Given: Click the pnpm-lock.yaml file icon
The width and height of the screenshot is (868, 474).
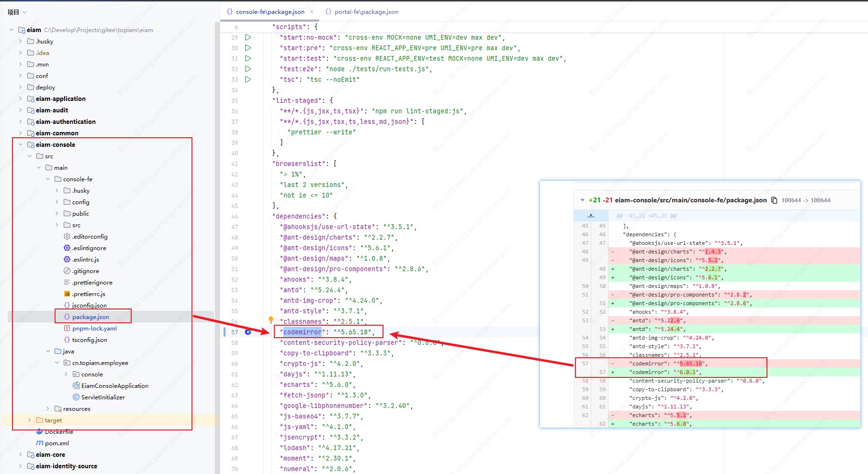Looking at the screenshot, I should point(67,328).
